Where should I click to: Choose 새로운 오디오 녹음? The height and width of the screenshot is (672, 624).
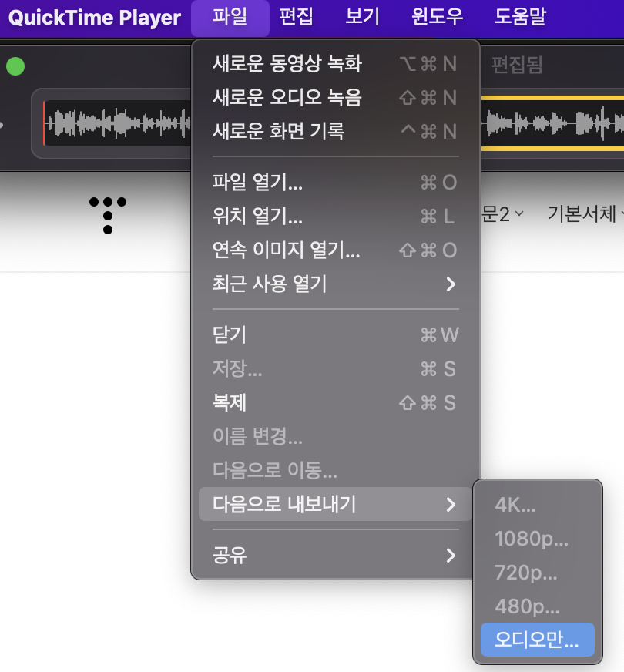(x=335, y=98)
